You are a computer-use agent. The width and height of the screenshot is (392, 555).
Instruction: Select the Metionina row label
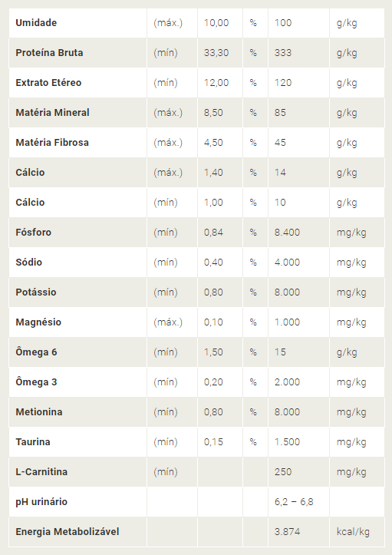click(39, 412)
